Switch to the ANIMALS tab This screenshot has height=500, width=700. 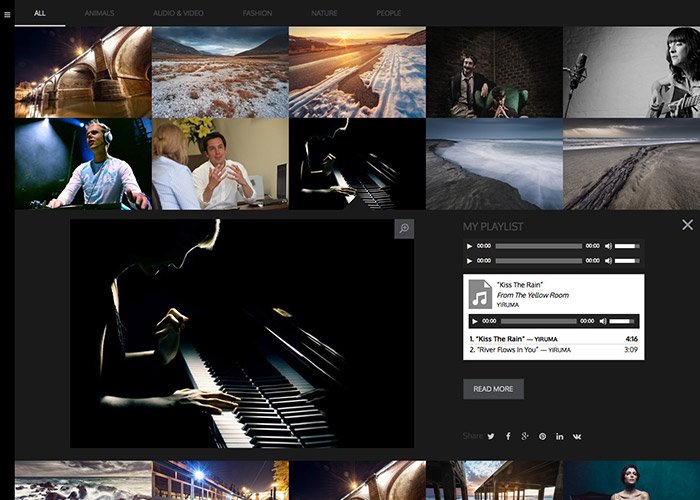click(99, 13)
